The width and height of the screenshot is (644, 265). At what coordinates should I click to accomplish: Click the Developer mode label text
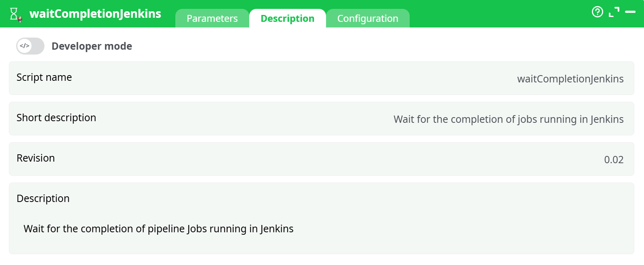92,46
